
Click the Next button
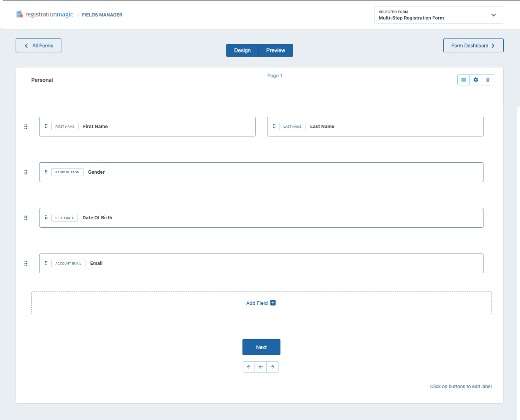pyautogui.click(x=261, y=347)
